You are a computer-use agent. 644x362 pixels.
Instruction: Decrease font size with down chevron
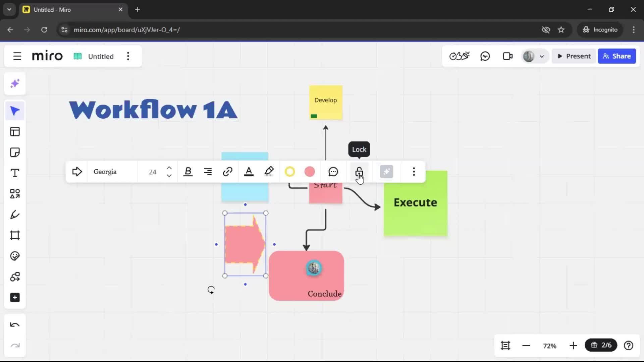169,176
